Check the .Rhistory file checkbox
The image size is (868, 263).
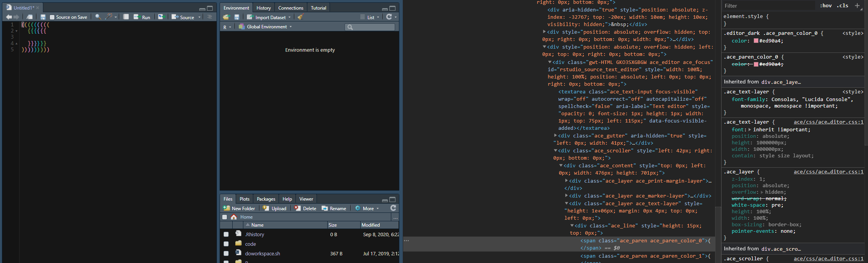click(226, 234)
